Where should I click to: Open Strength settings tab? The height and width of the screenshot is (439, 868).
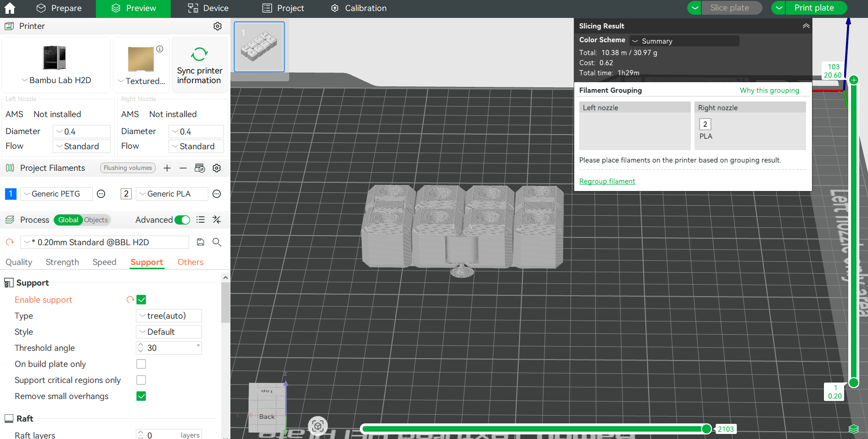point(62,262)
